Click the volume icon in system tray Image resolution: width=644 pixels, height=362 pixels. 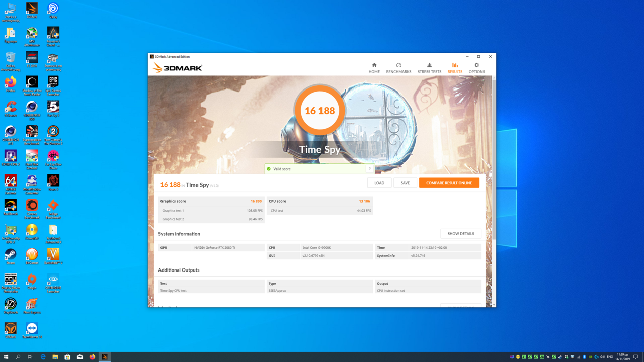602,357
